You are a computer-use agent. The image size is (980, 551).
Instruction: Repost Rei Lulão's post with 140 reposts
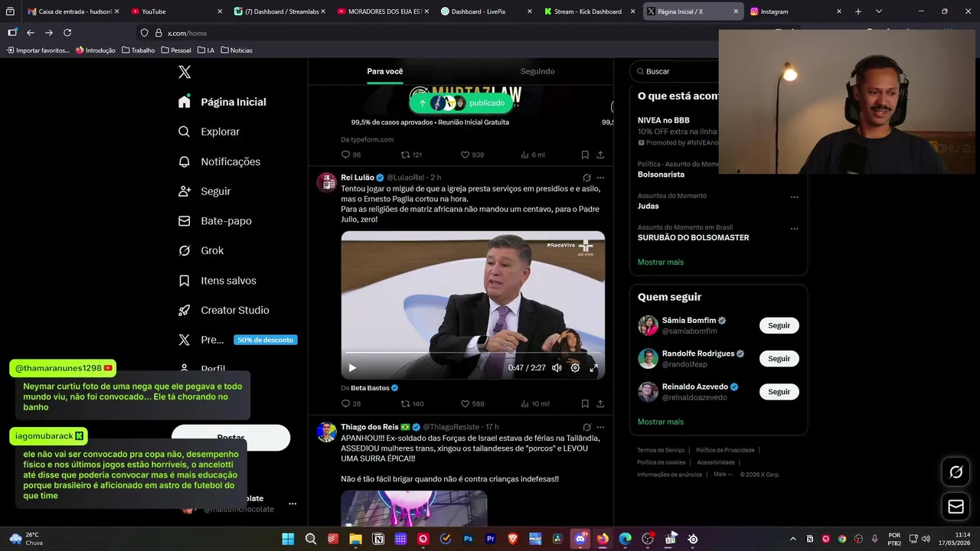(412, 403)
